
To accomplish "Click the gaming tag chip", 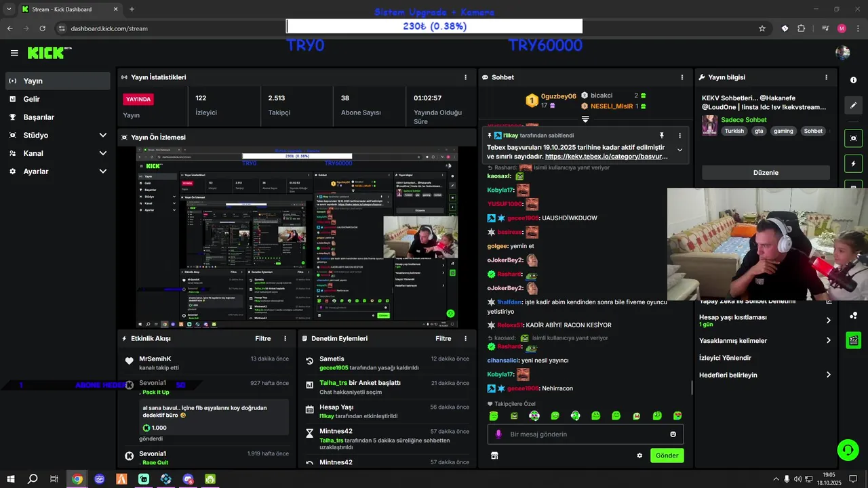I will 783,131.
